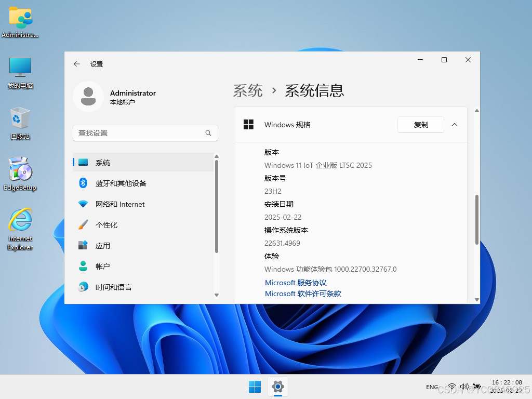Click the sidebar scrollbar up arrow
Viewport: 532px width, 399px height.
[217, 156]
